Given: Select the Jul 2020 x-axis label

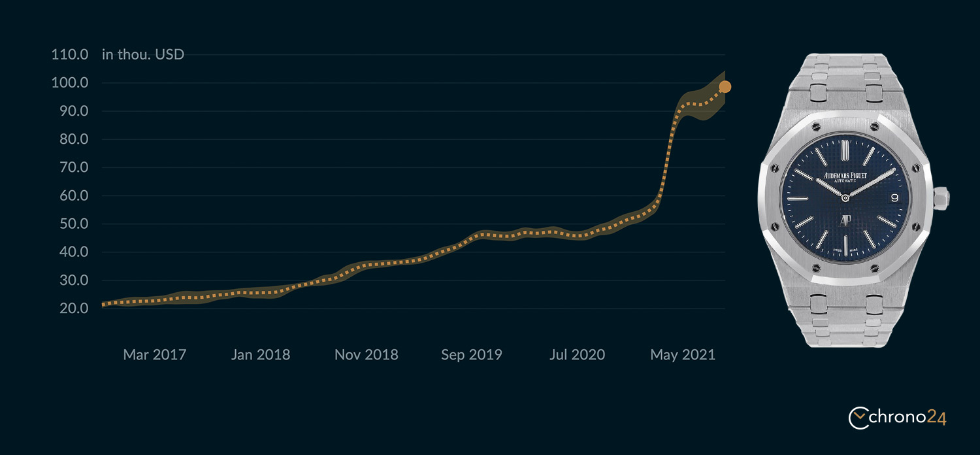Looking at the screenshot, I should tap(577, 354).
